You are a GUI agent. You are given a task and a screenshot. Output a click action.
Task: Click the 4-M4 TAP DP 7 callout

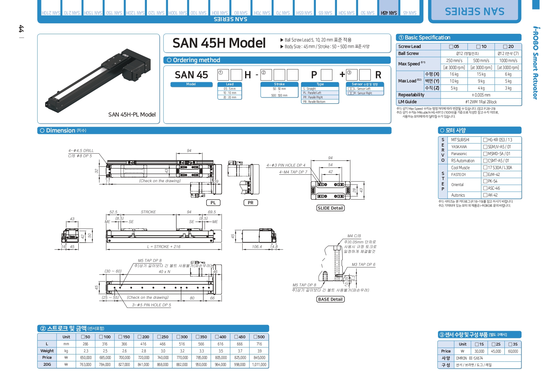293,172
